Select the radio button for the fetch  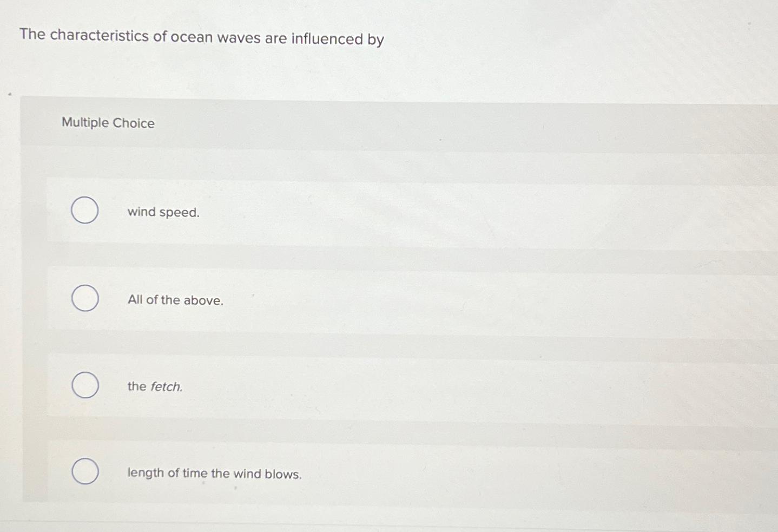(x=85, y=385)
